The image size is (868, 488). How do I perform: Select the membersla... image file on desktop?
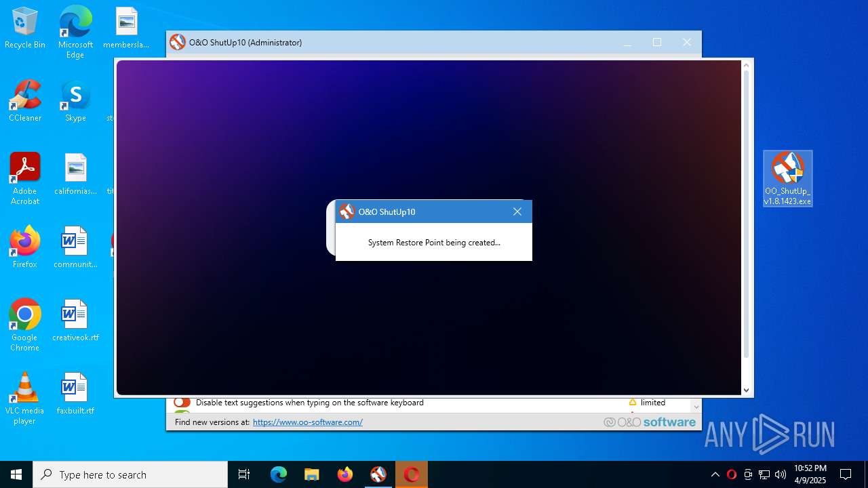point(126,28)
